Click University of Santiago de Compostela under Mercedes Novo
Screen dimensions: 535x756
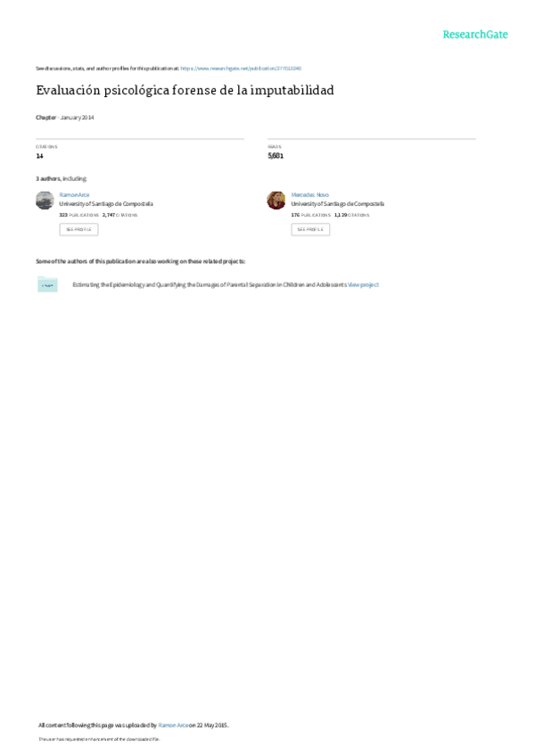click(338, 204)
